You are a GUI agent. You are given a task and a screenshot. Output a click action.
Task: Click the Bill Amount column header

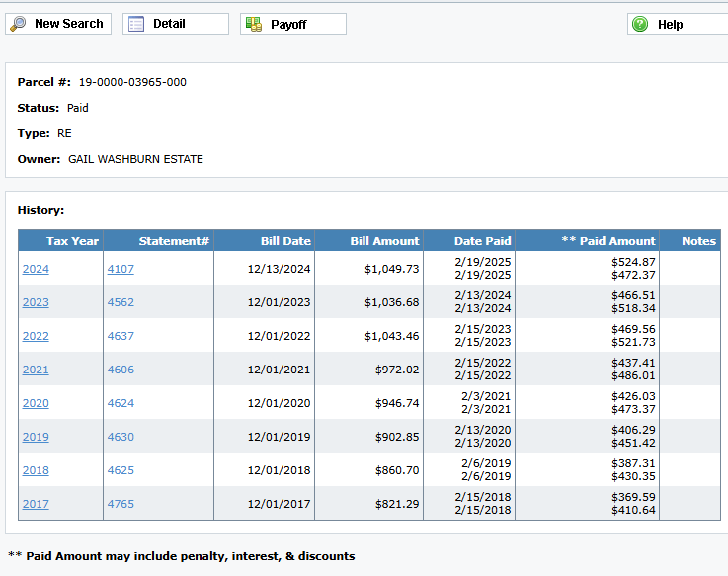384,240
